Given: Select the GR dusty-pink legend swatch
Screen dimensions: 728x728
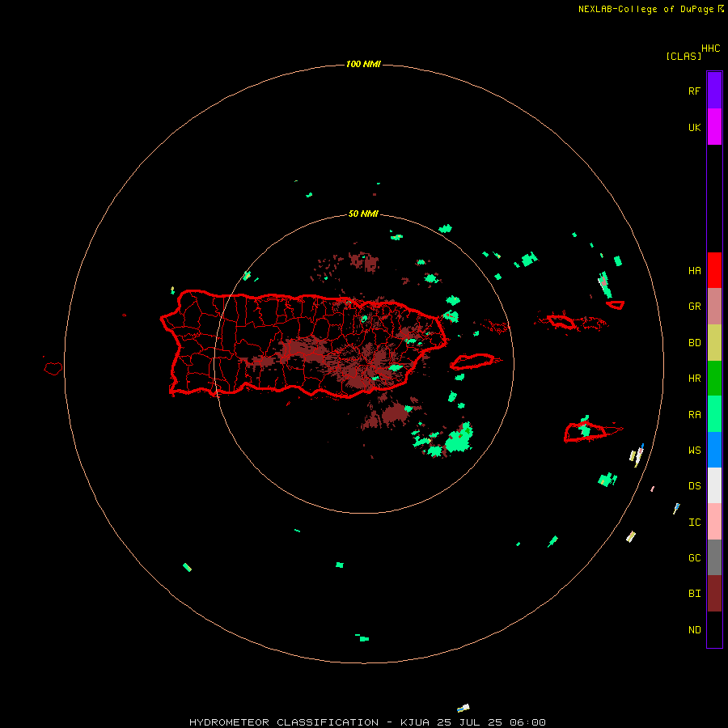Looking at the screenshot, I should click(x=714, y=307).
